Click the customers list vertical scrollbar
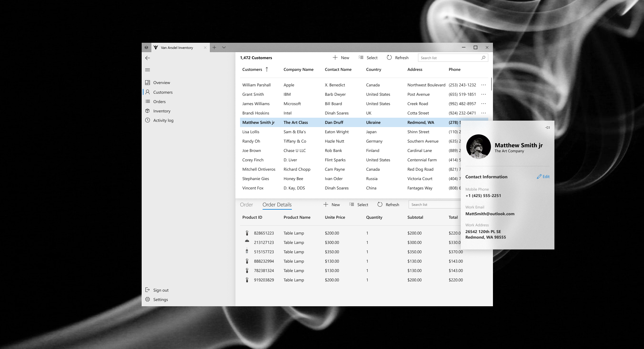The height and width of the screenshot is (349, 644). click(491, 84)
